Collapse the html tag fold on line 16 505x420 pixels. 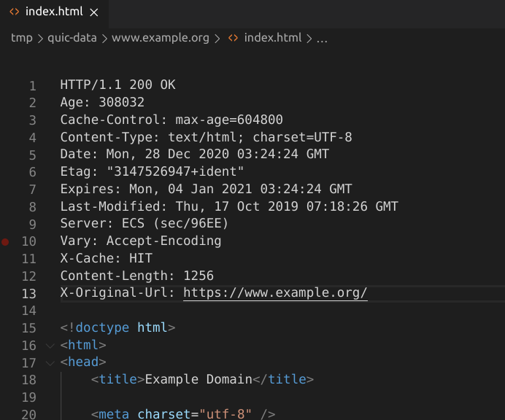[50, 346]
